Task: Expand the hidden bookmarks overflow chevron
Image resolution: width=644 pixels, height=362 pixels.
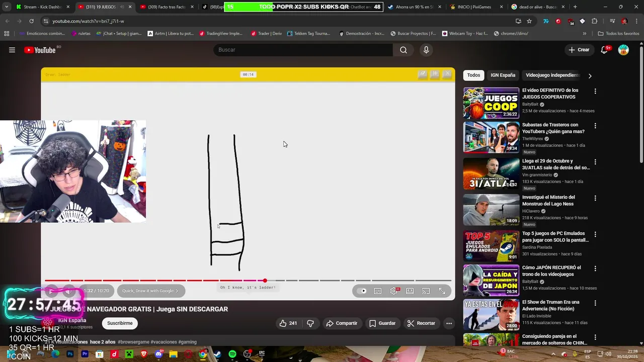Action: 584,34
